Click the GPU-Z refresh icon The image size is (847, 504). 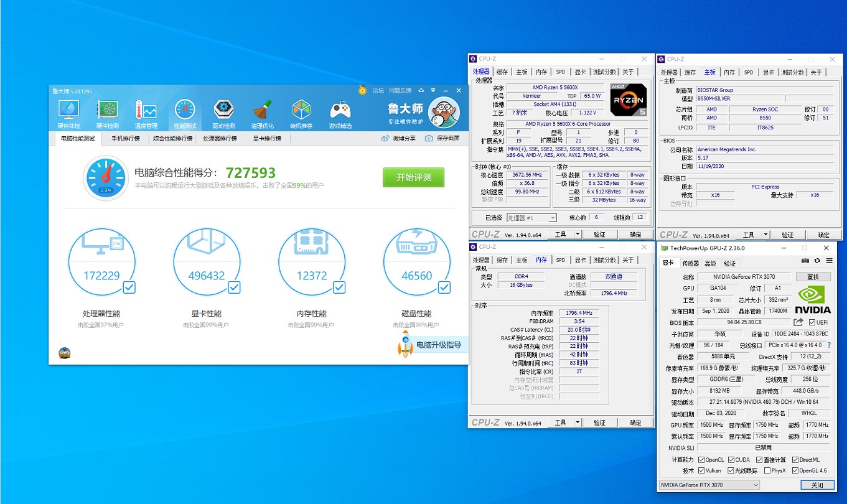[817, 261]
